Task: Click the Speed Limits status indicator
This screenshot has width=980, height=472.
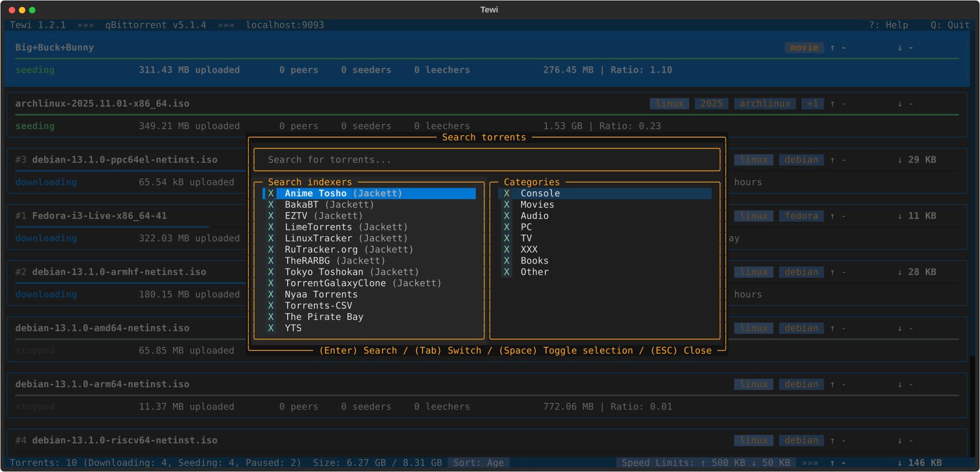Action: coord(706,463)
